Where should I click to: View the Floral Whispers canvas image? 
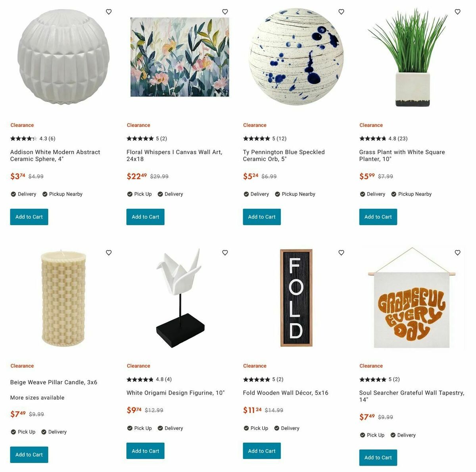[180, 57]
